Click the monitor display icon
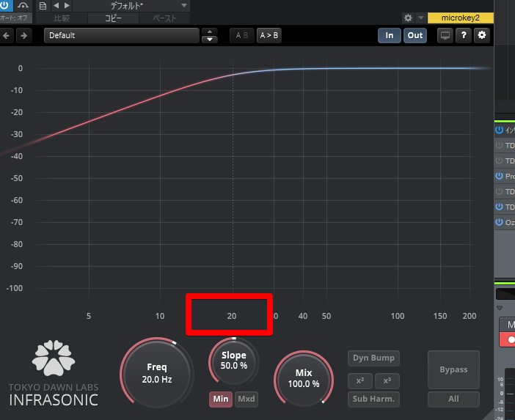Viewport: 515px width, 420px height. click(445, 35)
